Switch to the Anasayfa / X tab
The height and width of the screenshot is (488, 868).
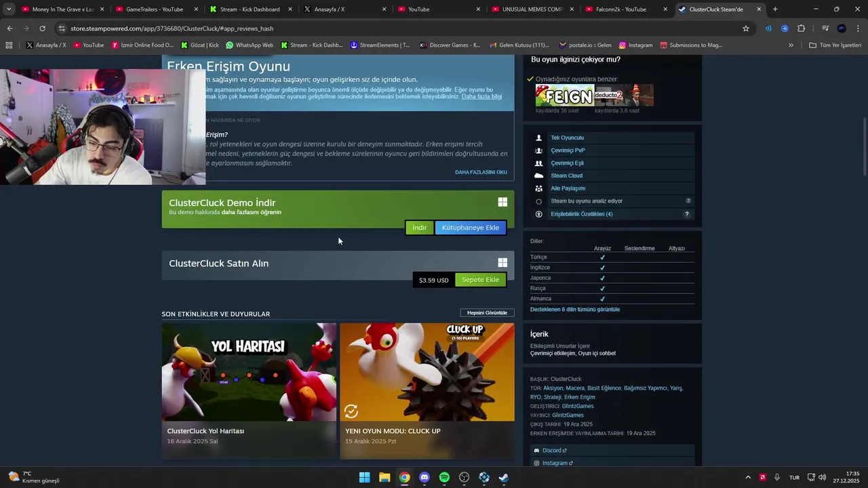tap(343, 9)
